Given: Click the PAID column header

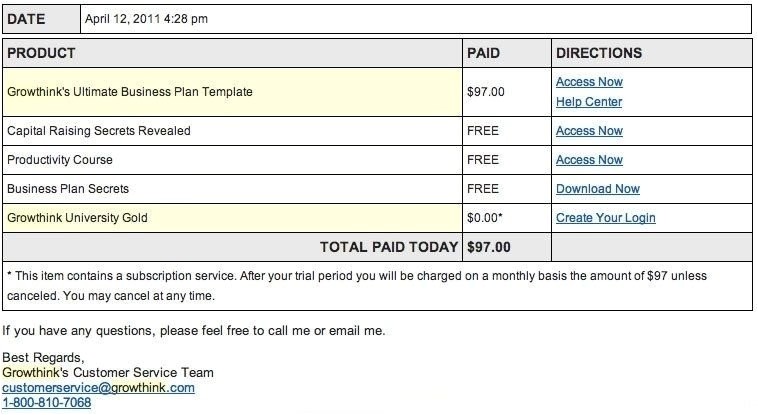Looking at the screenshot, I should pyautogui.click(x=483, y=53).
